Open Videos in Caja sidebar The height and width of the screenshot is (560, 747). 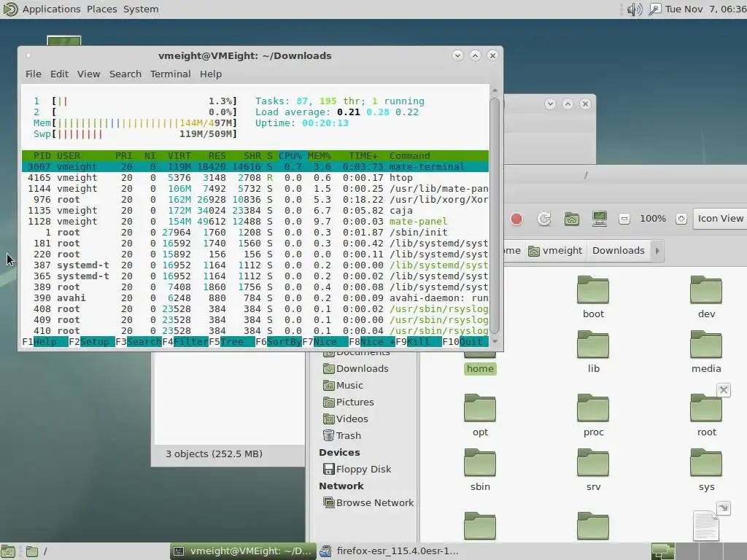pos(345,419)
